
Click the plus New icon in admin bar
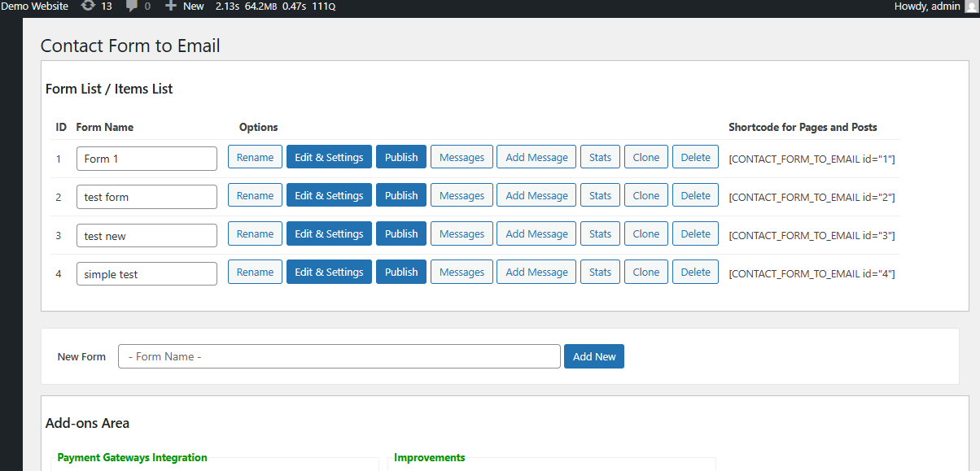pyautogui.click(x=171, y=7)
